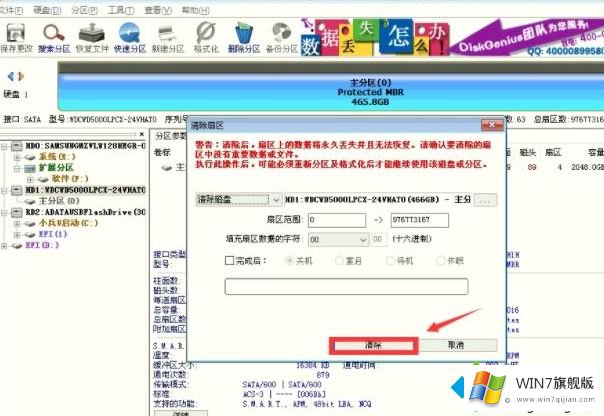Screen dimensions: 604x416
Task: Expand the 系统(E:) tree node
Action: click(x=17, y=157)
